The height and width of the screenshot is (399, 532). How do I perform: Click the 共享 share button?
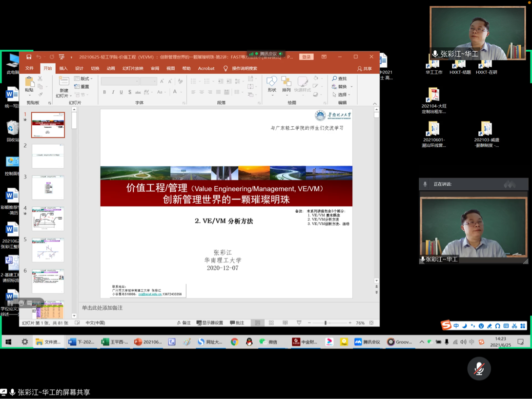(x=364, y=69)
